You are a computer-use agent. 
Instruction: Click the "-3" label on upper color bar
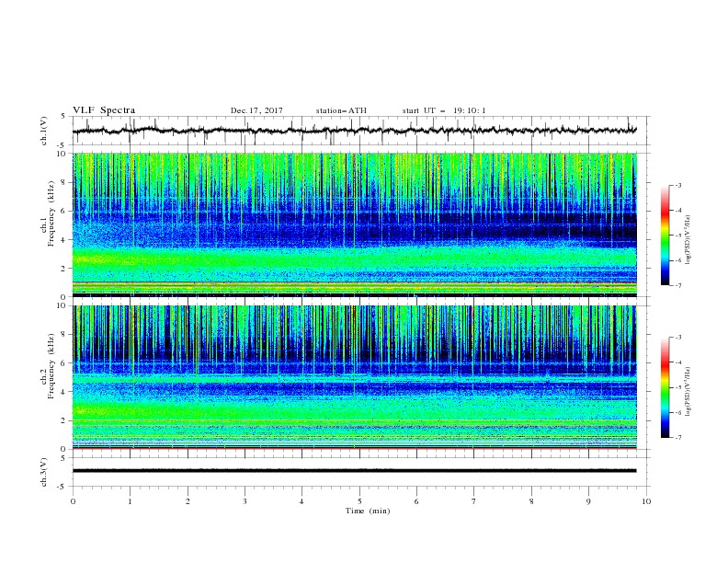[x=678, y=185]
